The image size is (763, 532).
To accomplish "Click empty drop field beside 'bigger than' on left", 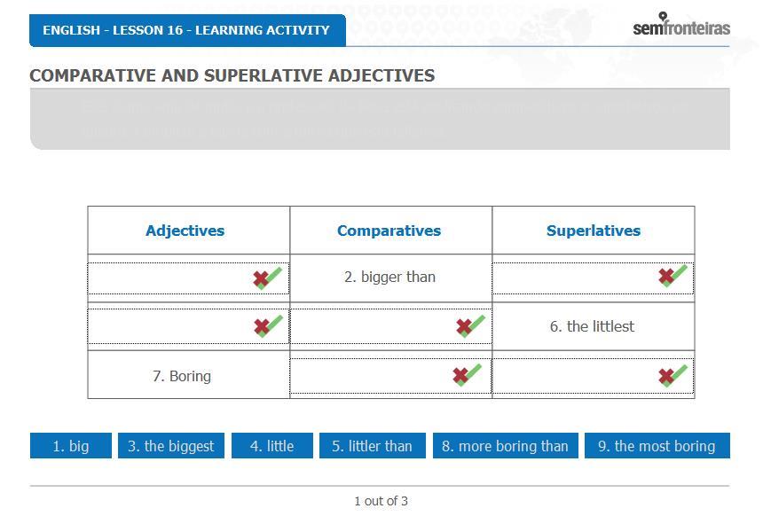I will [x=188, y=278].
